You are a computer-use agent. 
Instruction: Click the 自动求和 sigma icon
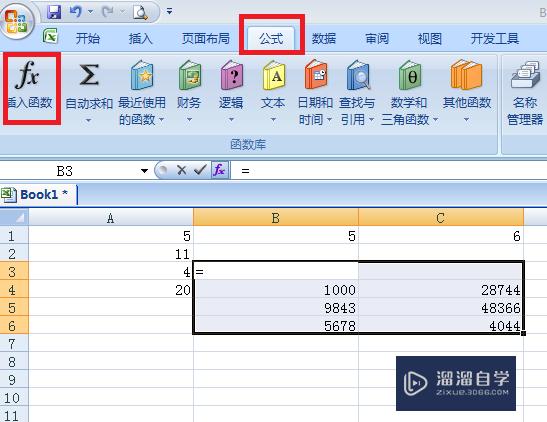(x=89, y=75)
